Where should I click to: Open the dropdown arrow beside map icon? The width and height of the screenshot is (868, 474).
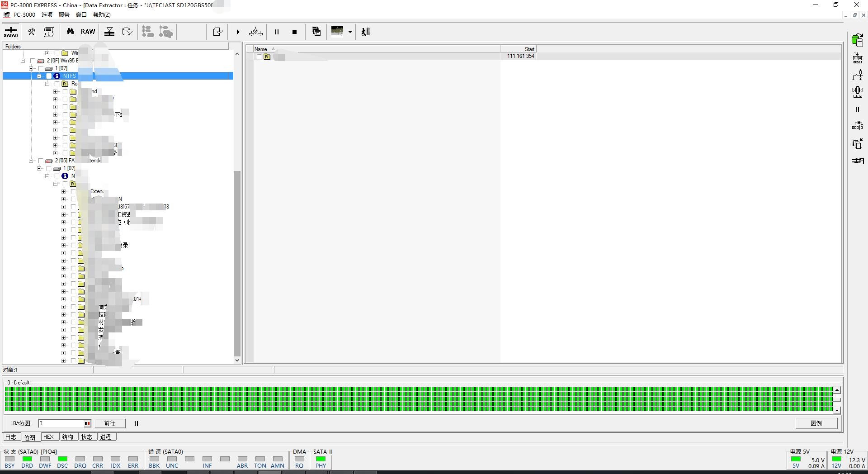350,32
